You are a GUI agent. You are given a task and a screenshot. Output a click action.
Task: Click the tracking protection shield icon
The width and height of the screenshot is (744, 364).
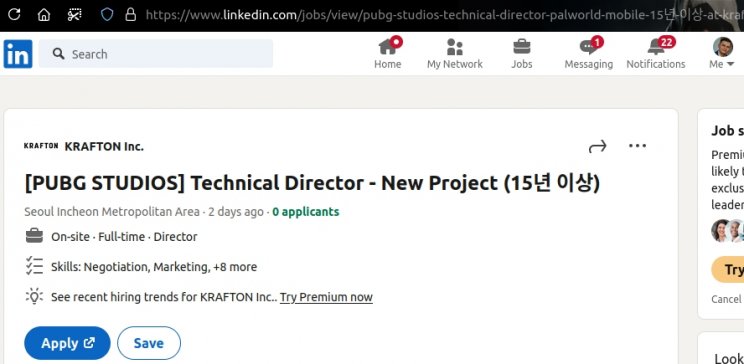(x=107, y=15)
